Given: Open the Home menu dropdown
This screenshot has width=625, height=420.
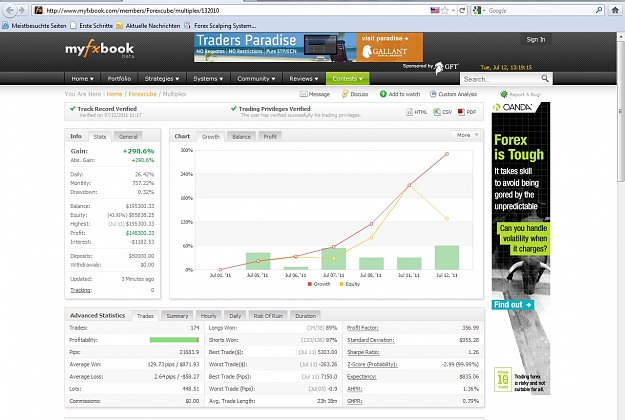Looking at the screenshot, I should click(x=82, y=79).
